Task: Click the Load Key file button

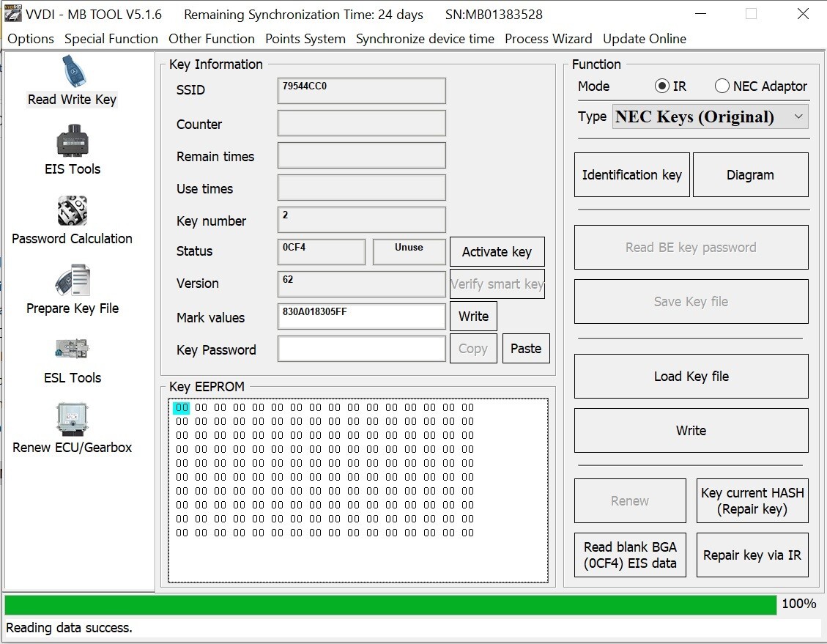Action: click(x=691, y=377)
